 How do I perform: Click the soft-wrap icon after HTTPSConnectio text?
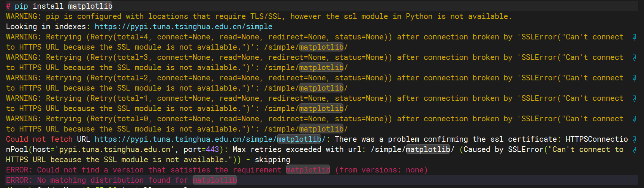point(634,139)
